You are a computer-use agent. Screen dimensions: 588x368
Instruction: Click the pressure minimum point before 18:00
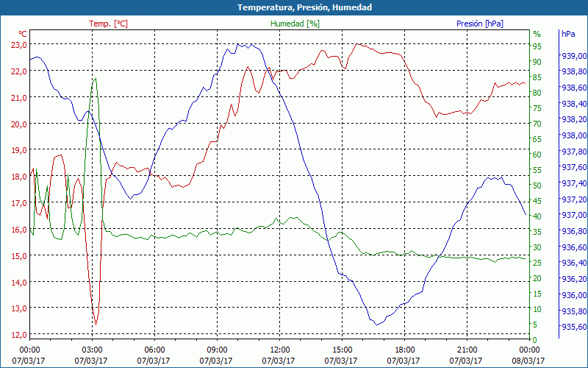pos(376,325)
